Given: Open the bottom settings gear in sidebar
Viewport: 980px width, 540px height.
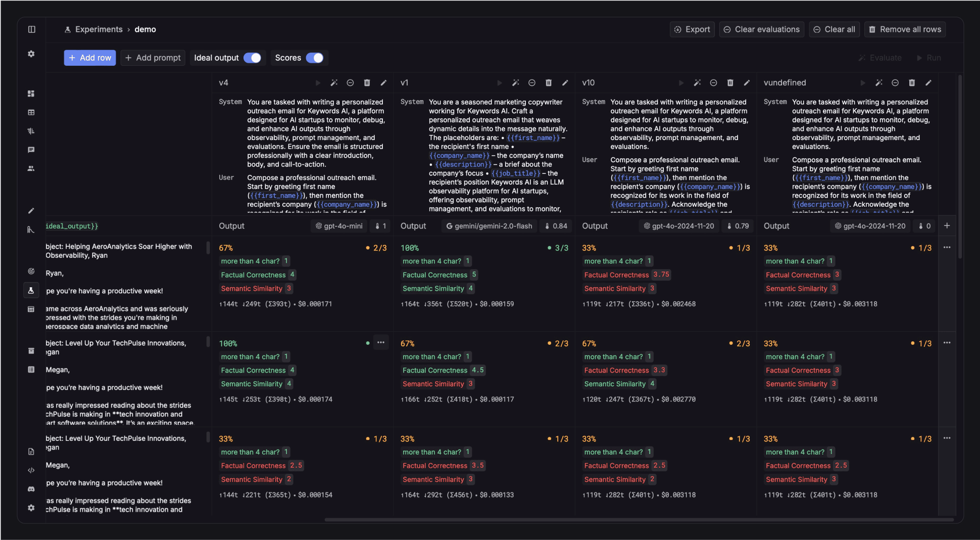Looking at the screenshot, I should pos(31,508).
